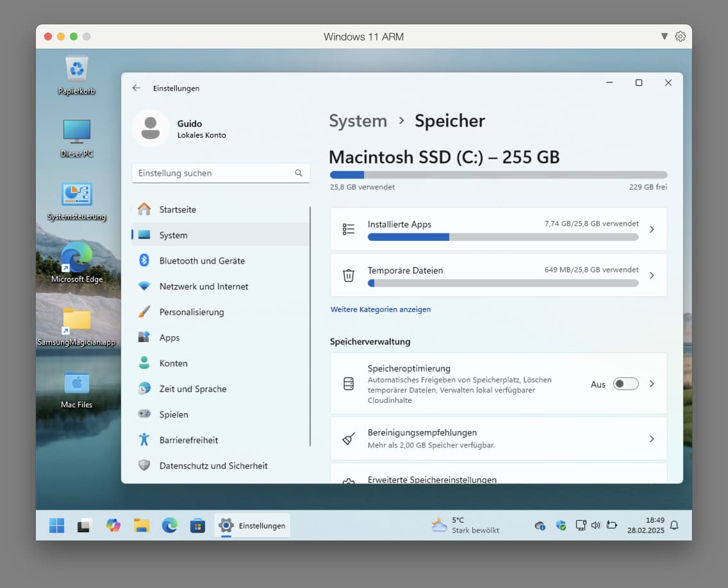
Task: Open Personalisierung settings
Action: pos(220,312)
